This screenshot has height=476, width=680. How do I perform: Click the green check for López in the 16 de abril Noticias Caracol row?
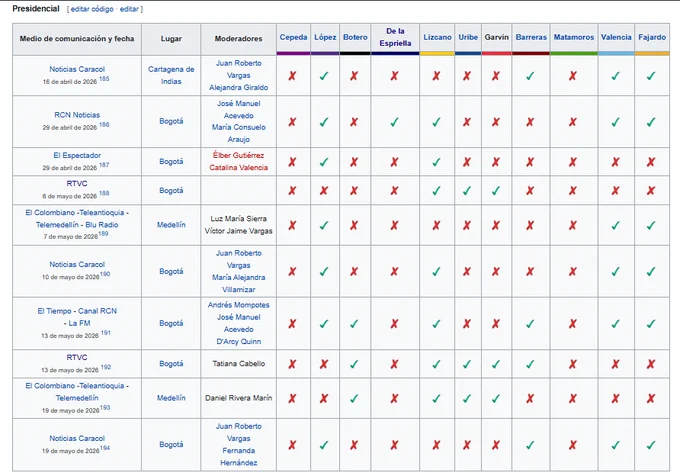click(x=324, y=76)
